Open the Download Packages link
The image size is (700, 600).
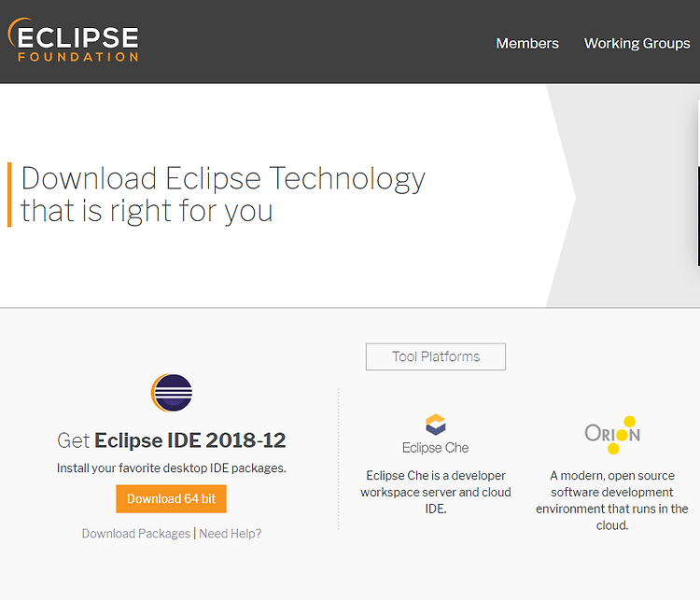pyautogui.click(x=136, y=534)
